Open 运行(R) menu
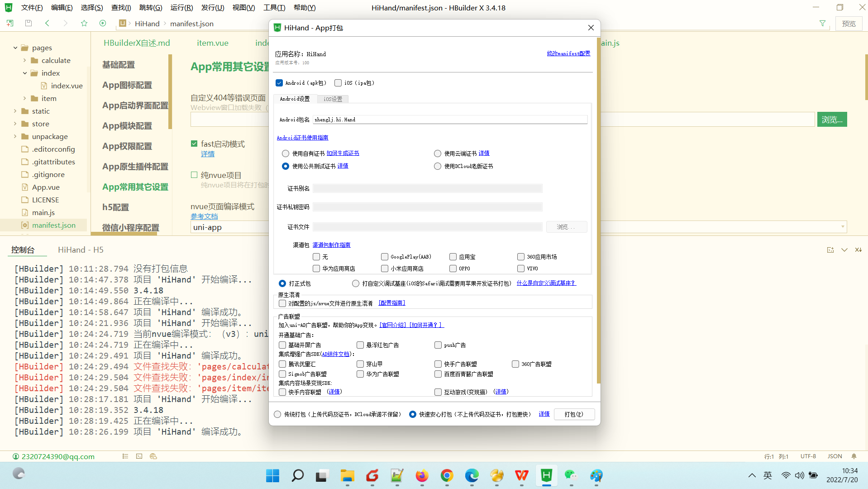The image size is (868, 489). (181, 8)
